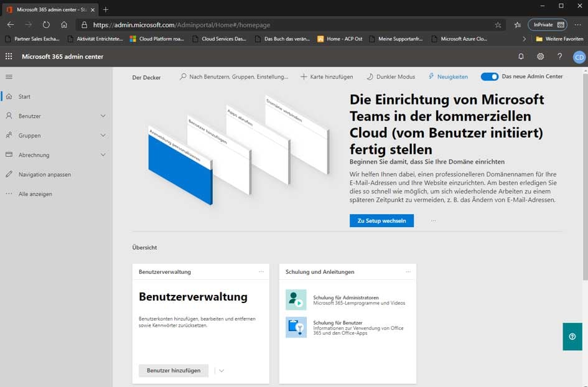
Task: Go to browser home page
Action: (x=64, y=25)
